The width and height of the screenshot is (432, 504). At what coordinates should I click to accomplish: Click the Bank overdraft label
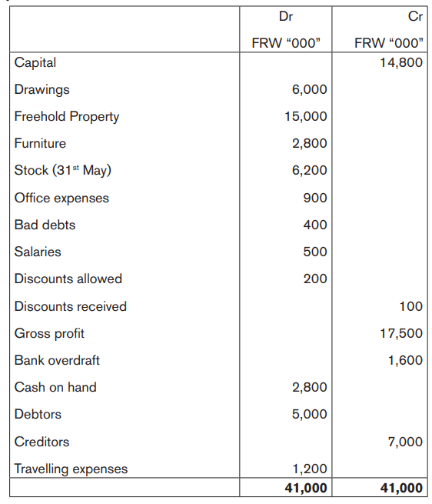[57, 361]
